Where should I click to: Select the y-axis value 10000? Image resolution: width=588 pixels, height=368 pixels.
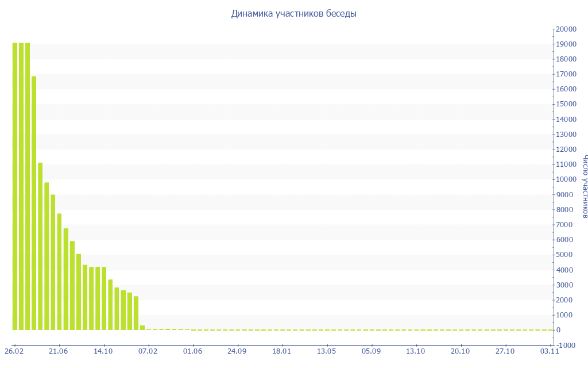click(566, 179)
